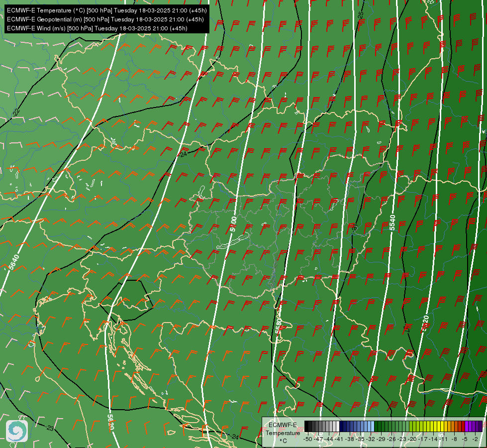Click the -17 value on the legend scale
Image resolution: width=487 pixels, height=448 pixels.
423,440
